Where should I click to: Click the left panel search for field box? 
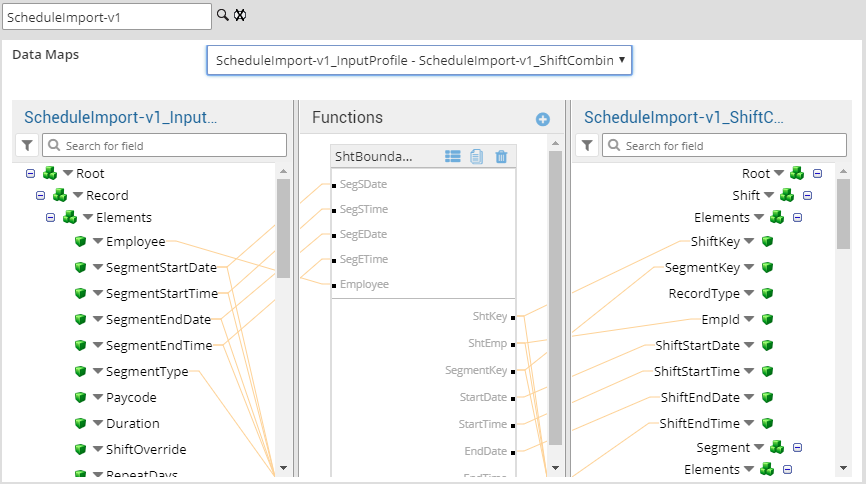pyautogui.click(x=155, y=146)
